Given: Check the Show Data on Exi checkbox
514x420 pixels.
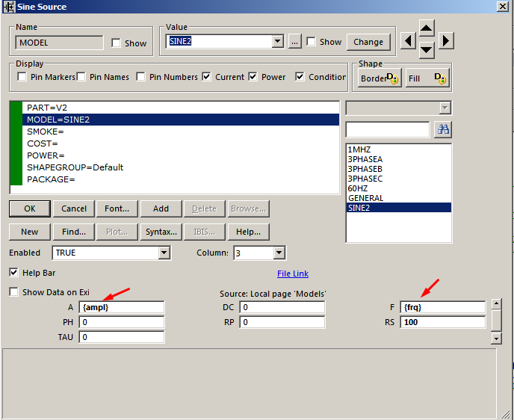Looking at the screenshot, I should point(13,291).
